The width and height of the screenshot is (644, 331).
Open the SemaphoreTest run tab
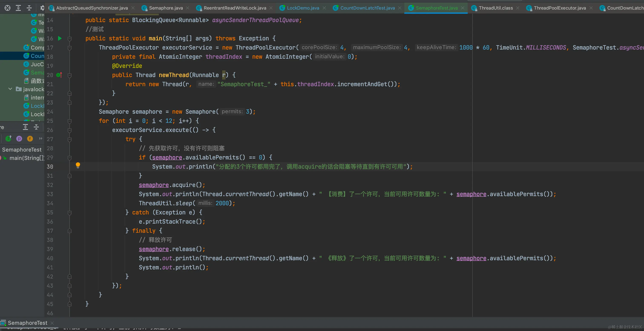(x=27, y=323)
